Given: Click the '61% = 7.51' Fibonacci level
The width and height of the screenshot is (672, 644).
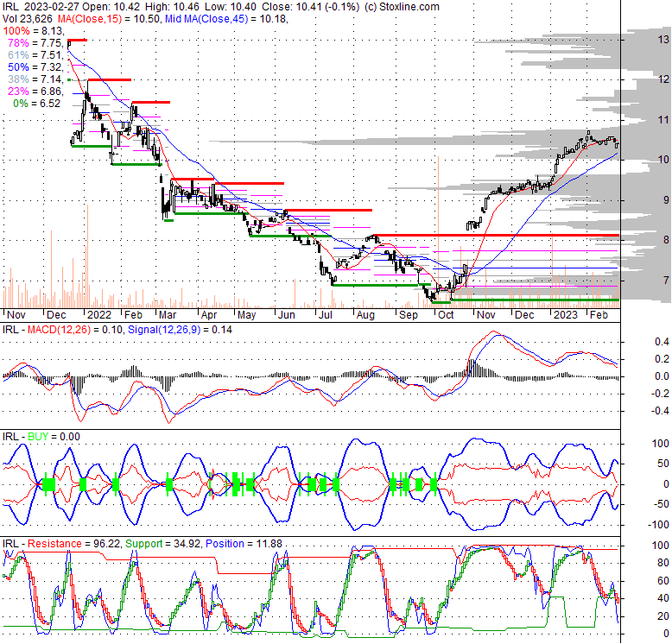Looking at the screenshot, I should click(x=35, y=54).
